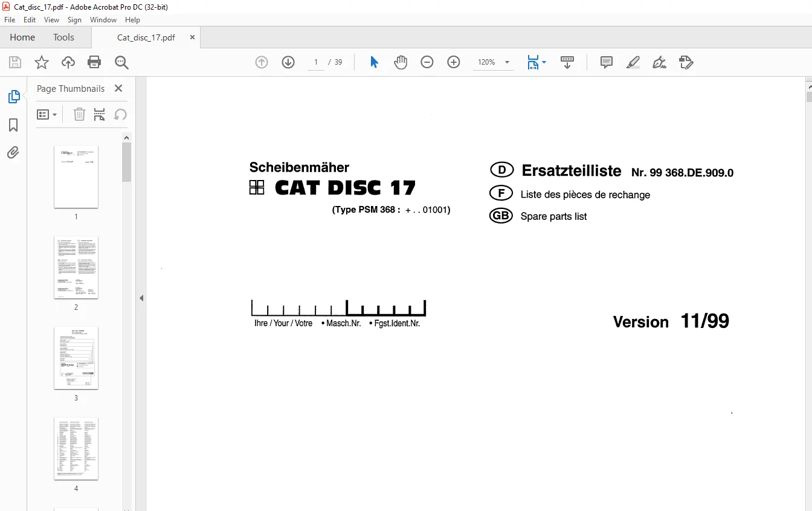The height and width of the screenshot is (511, 812).
Task: Open the File menu
Action: click(x=10, y=20)
